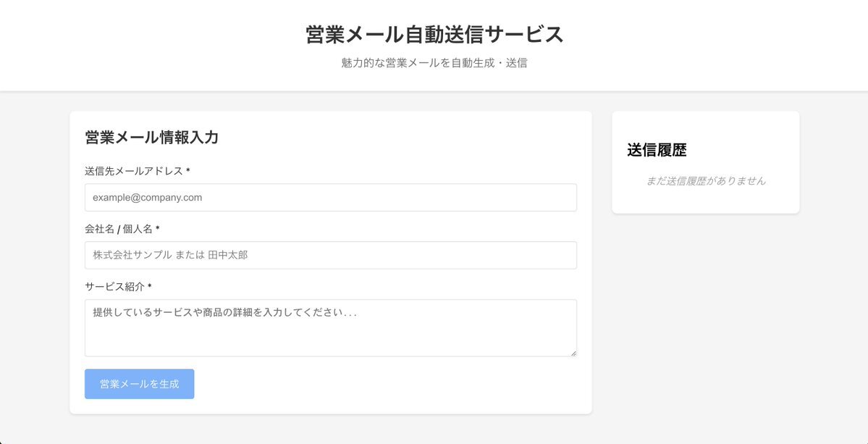
Task: Click the textarea resize handle corner
Action: click(x=573, y=353)
